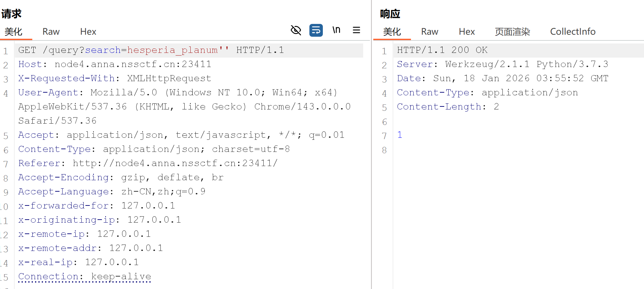Viewport: 644px width, 289px height.
Task: Select the response 美化 tab
Action: (392, 32)
